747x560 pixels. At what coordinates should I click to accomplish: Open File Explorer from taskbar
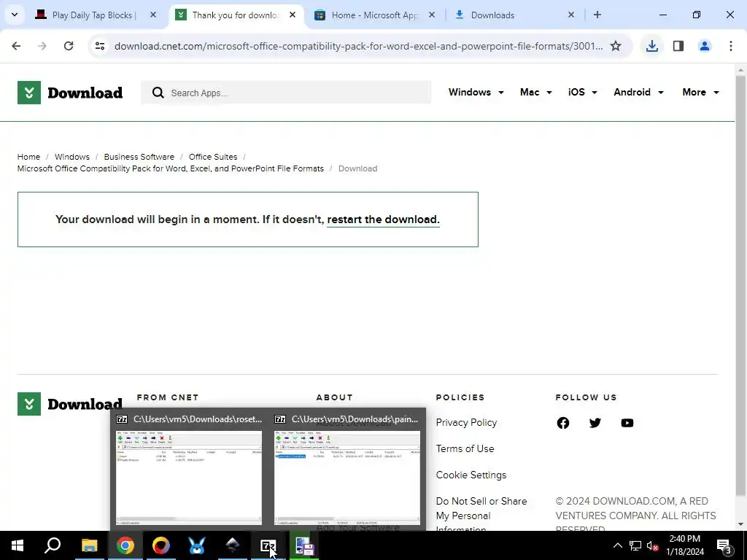point(89,545)
